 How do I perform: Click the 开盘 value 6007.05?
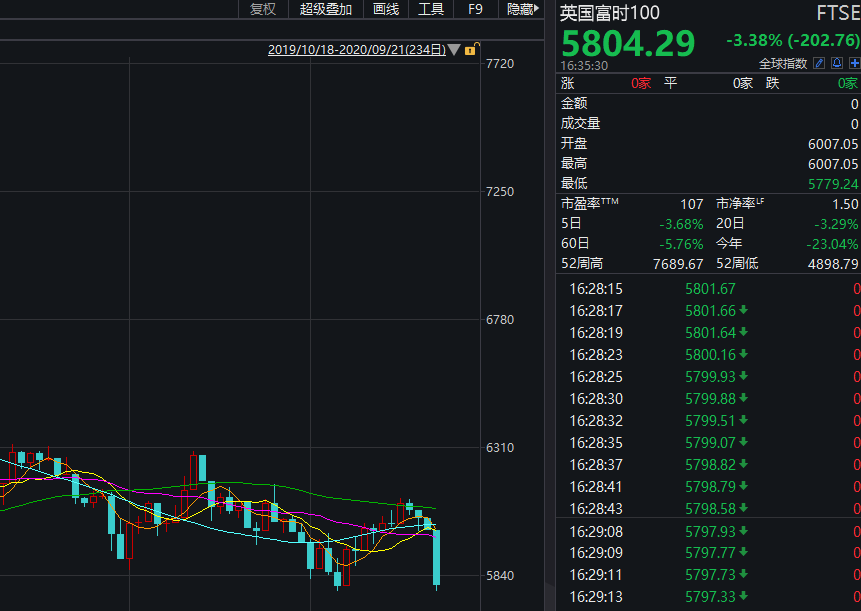(x=832, y=144)
